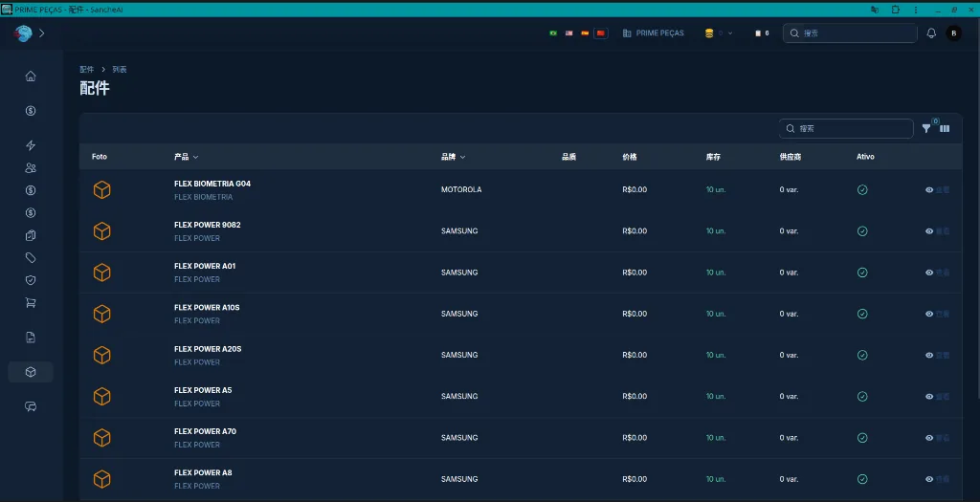View FLEX POWER A01 via eye icon
Image resolution: width=980 pixels, height=502 pixels.
click(x=929, y=273)
